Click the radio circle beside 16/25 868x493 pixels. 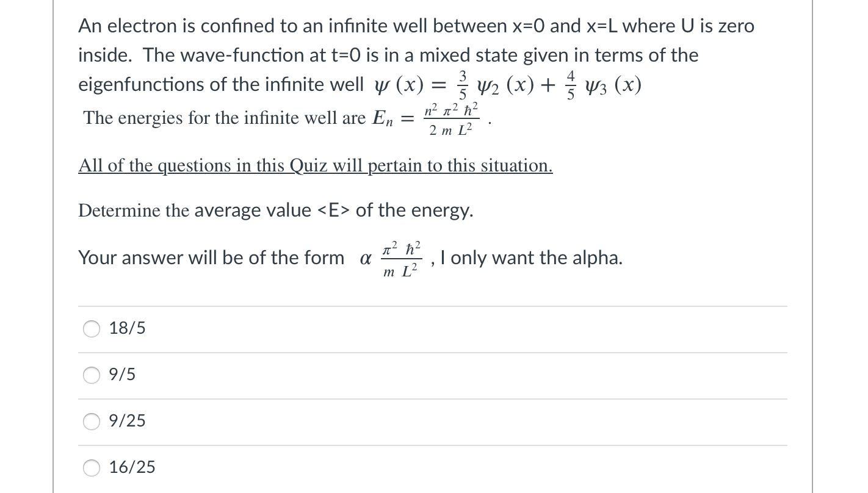pyautogui.click(x=91, y=468)
